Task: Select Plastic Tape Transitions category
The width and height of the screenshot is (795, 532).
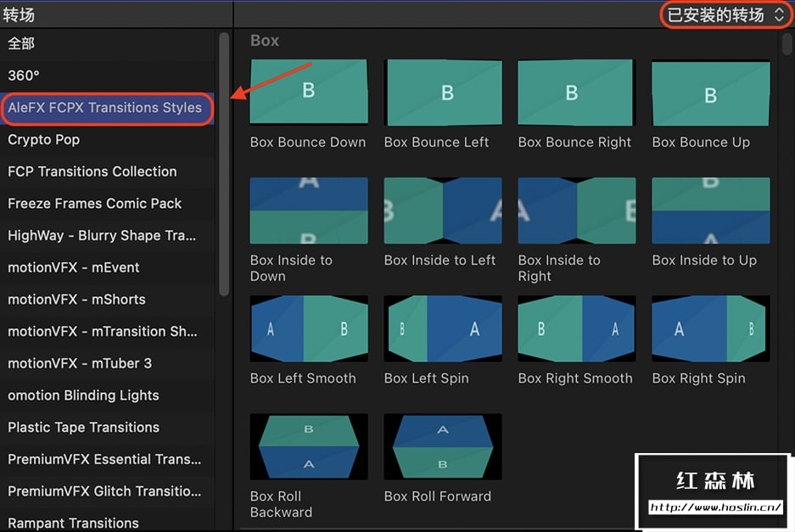Action: tap(107, 427)
